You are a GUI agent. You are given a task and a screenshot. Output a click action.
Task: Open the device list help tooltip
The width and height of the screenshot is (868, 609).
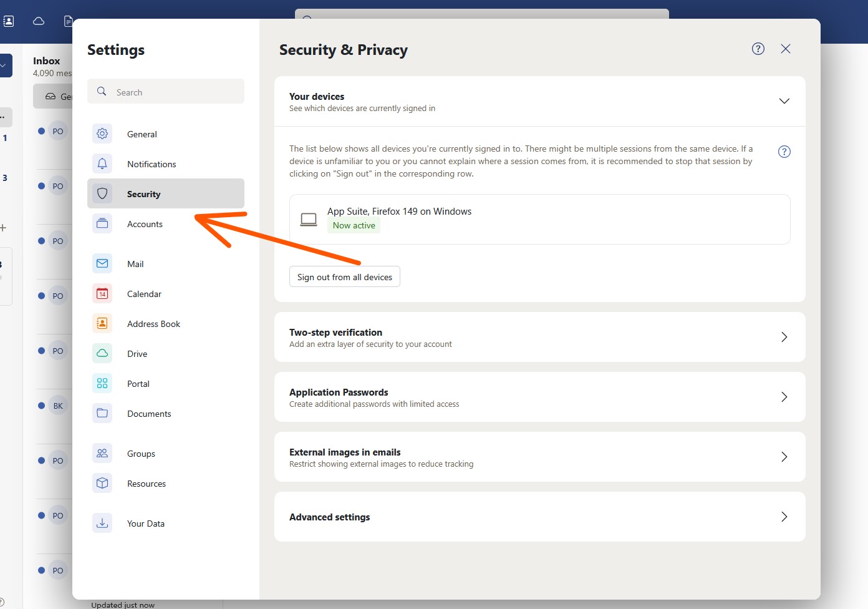click(x=784, y=151)
